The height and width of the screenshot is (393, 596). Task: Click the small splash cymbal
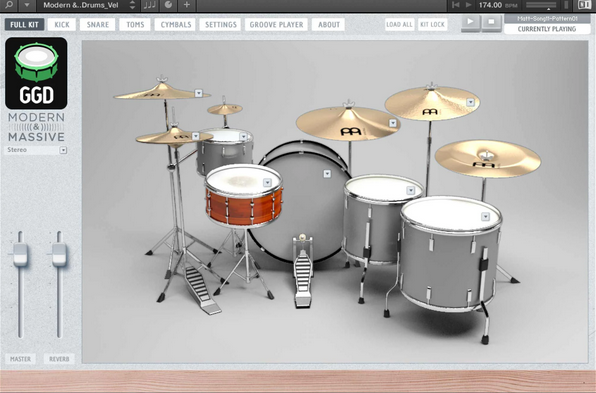[x=225, y=109]
